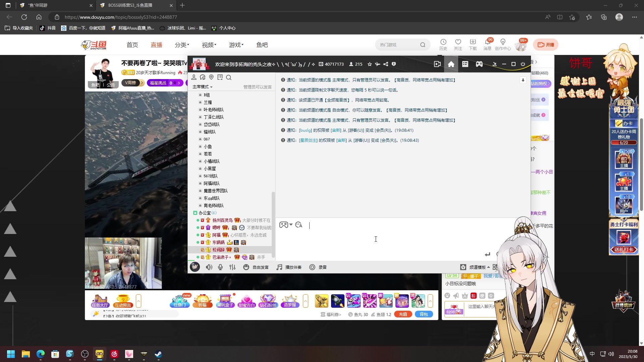Open the 分类 dropdown in Douyu nav

point(182,45)
